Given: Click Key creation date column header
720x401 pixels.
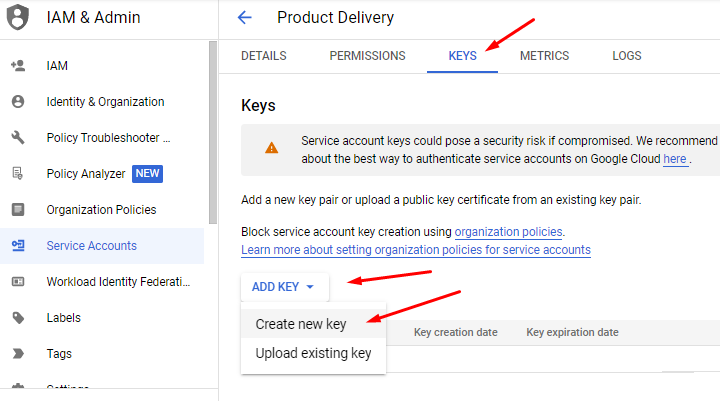Looking at the screenshot, I should (x=456, y=332).
